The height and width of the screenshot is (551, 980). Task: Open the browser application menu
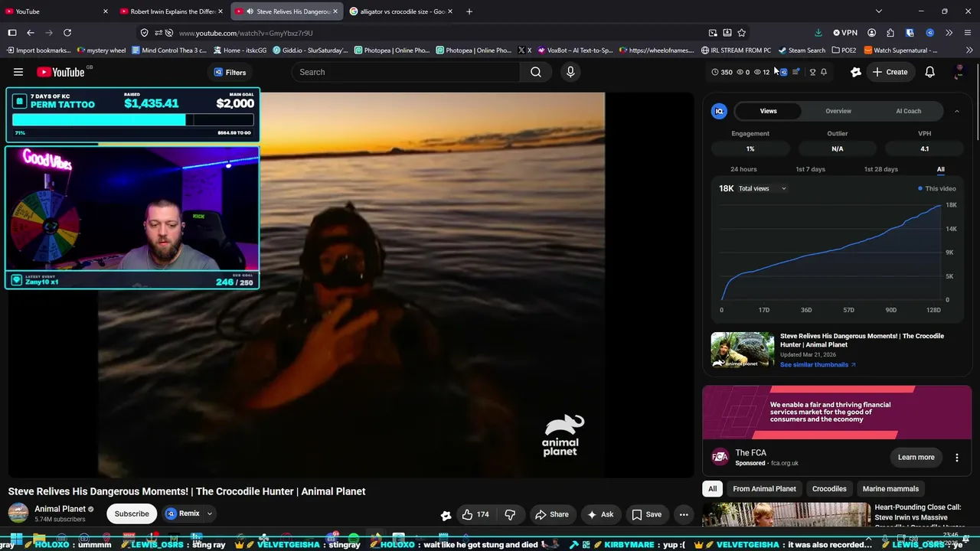coord(968,33)
